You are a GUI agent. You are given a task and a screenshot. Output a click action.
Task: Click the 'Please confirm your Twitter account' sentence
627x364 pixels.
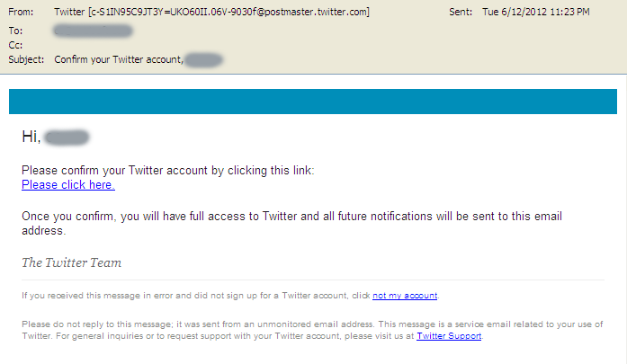click(x=168, y=171)
